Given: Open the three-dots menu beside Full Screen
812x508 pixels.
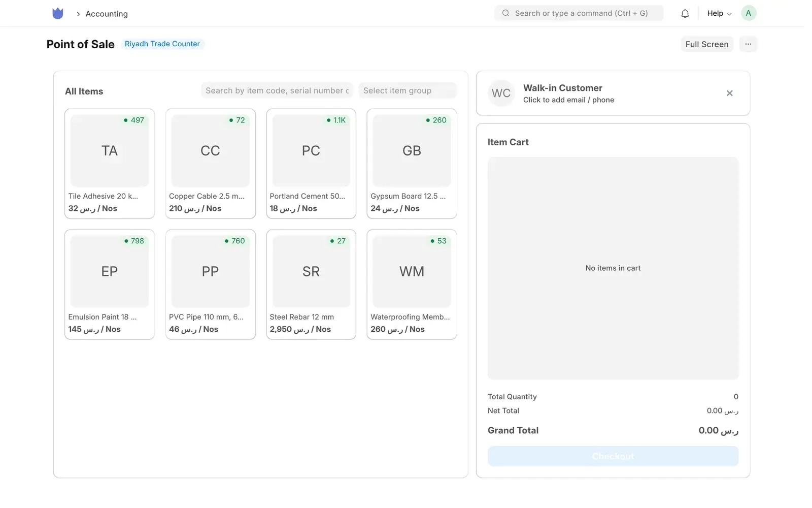Looking at the screenshot, I should [748, 44].
